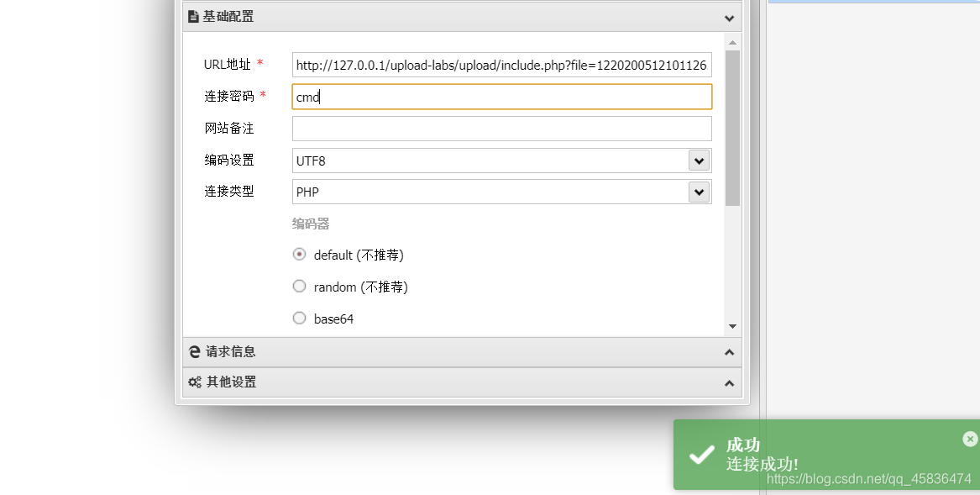The width and height of the screenshot is (980, 495).
Task: Click the 编码设置 label
Action: [x=228, y=161]
